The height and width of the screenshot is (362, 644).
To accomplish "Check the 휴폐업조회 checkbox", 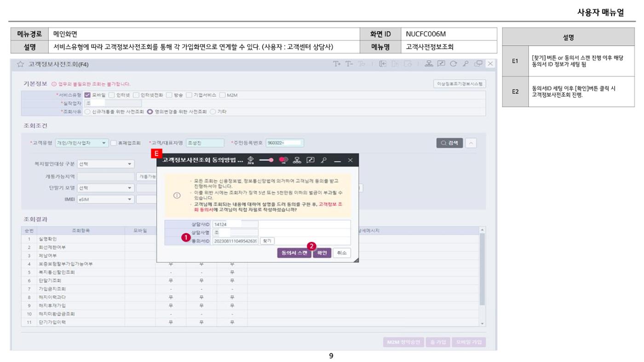I will 113,143.
